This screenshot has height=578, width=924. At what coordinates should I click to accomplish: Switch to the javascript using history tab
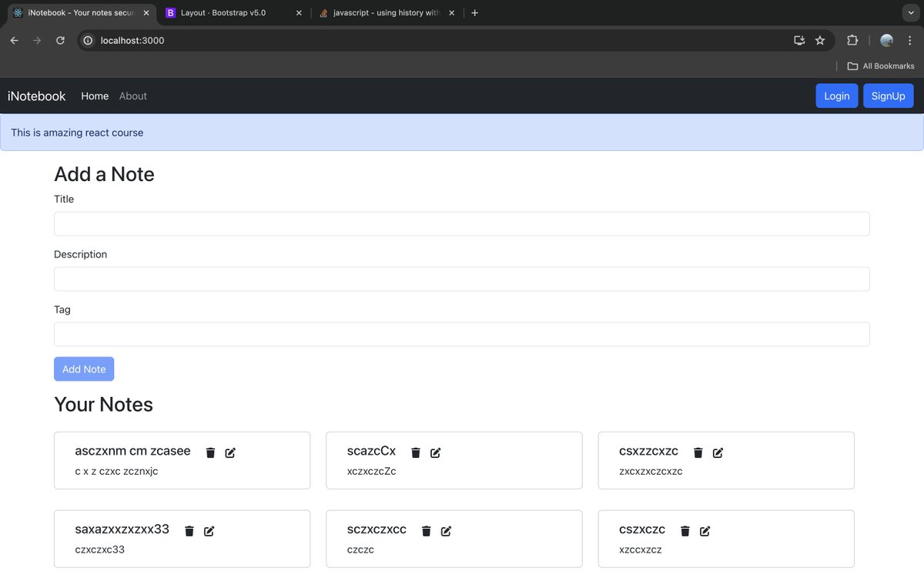click(x=387, y=13)
